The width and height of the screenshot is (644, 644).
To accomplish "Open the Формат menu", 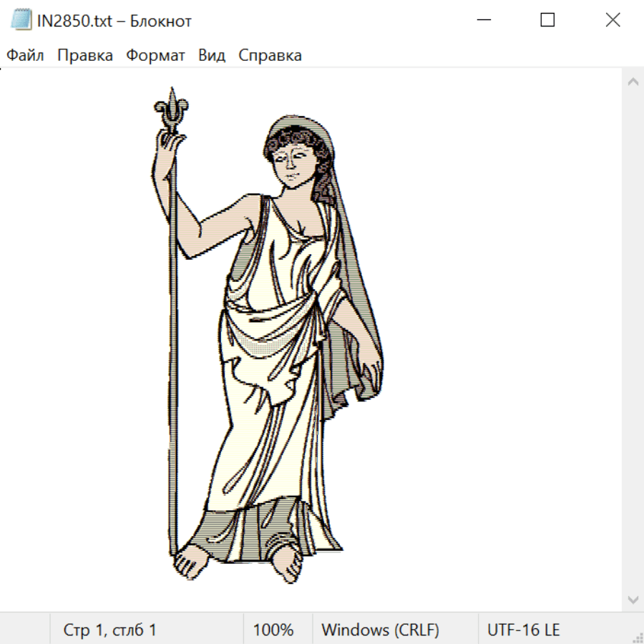I will pos(155,56).
